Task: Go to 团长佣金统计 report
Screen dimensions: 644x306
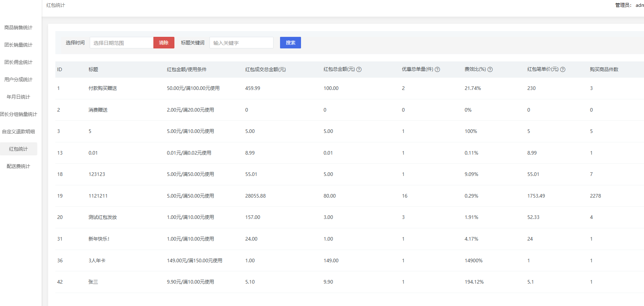Action: 18,62
